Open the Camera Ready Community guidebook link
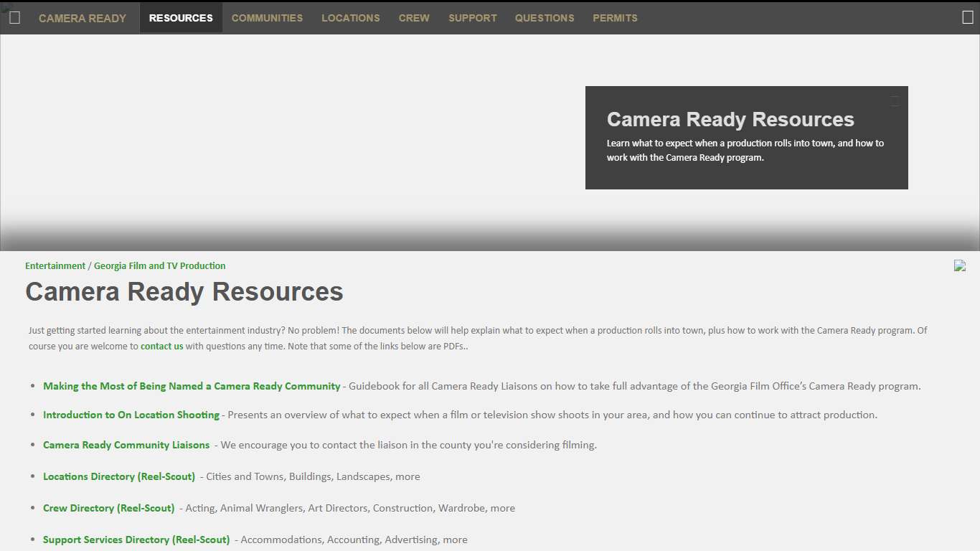 (x=191, y=385)
